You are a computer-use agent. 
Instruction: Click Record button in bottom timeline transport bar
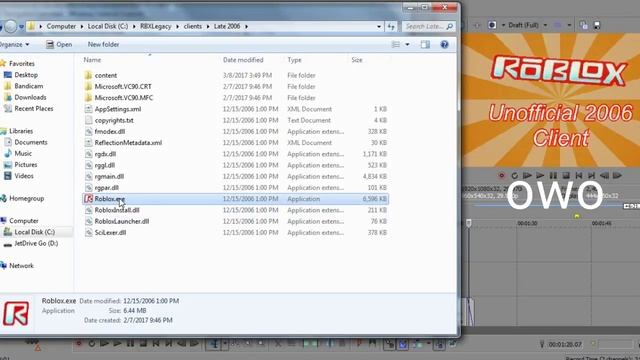[x=79, y=344]
